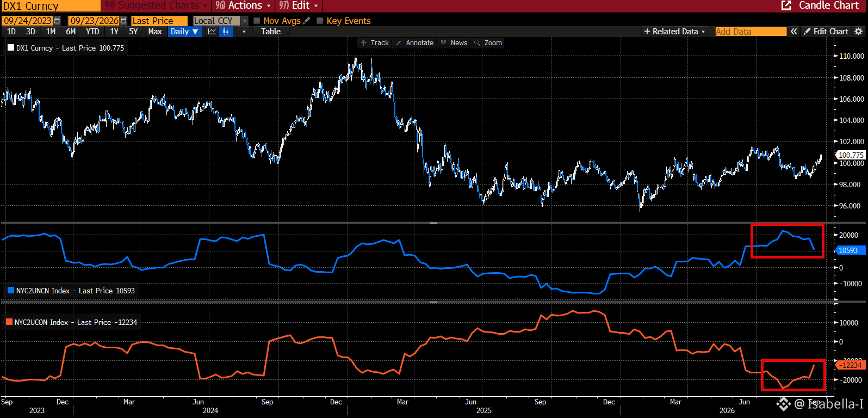This screenshot has width=868, height=418.
Task: Click the pop-out window icon beside Candle Chart
Action: point(786,5)
